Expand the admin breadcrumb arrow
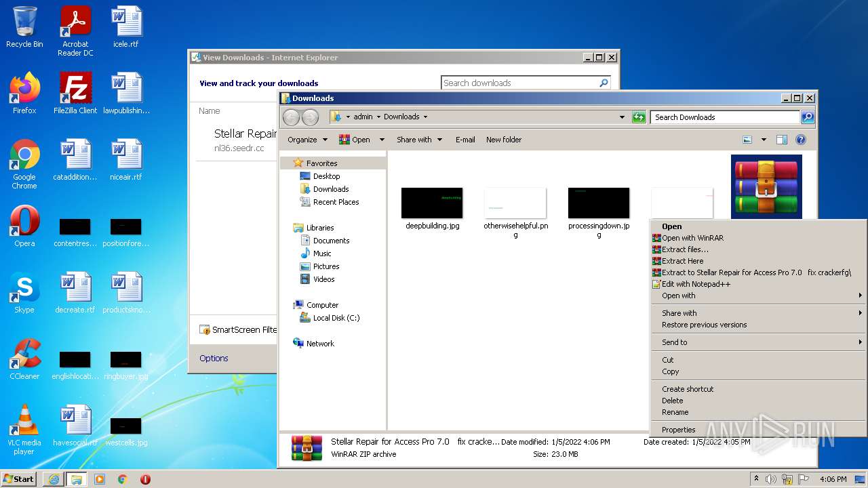Image resolution: width=868 pixels, height=488 pixels. point(378,117)
